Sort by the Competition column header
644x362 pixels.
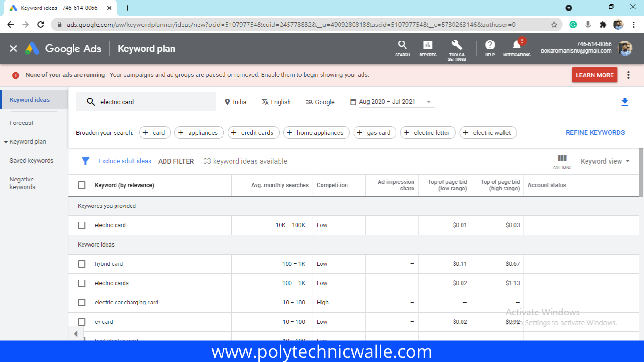[x=332, y=185]
